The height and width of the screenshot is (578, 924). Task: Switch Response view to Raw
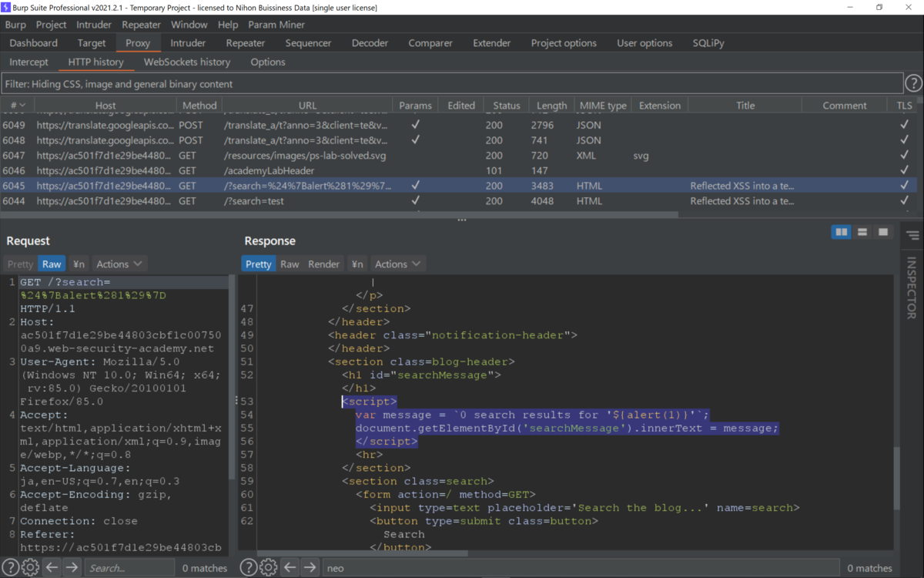coord(290,264)
